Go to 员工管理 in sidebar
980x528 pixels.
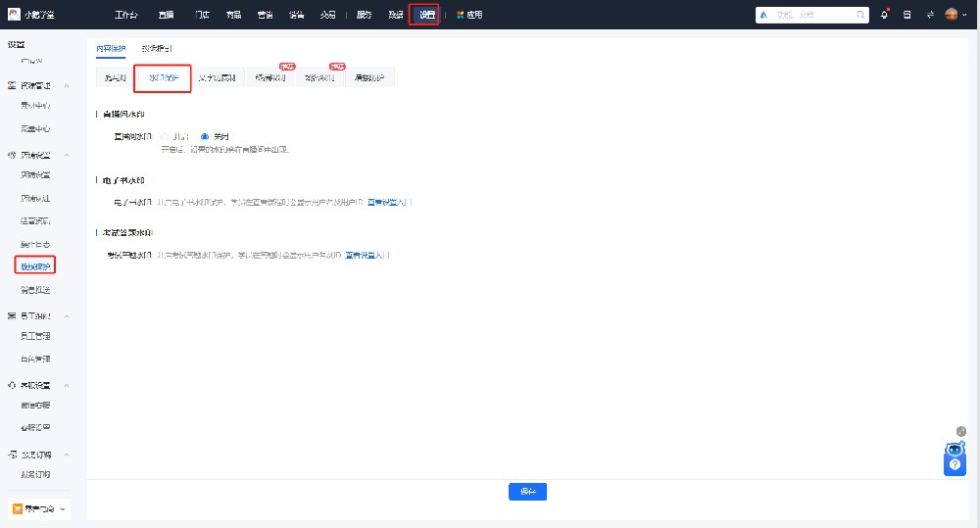point(35,336)
